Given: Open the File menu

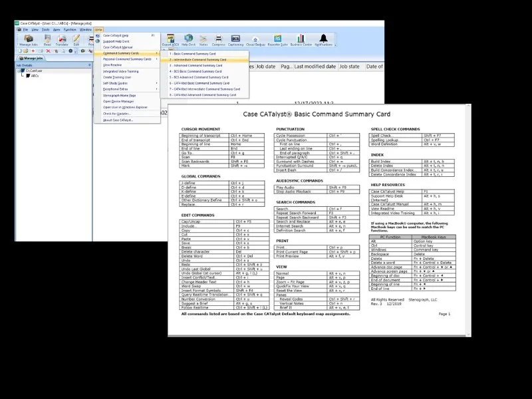Looking at the screenshot, I should click(x=25, y=29).
